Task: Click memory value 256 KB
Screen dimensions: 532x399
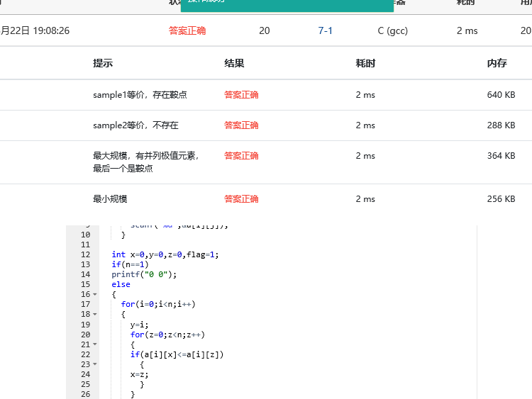Action: 501,198
